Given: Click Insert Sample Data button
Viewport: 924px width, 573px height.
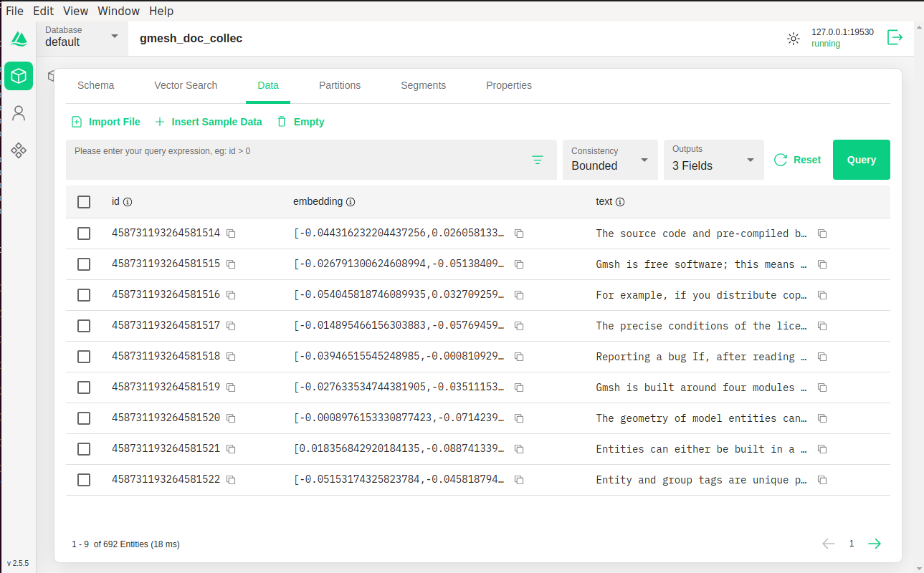Looking at the screenshot, I should pyautogui.click(x=208, y=122).
